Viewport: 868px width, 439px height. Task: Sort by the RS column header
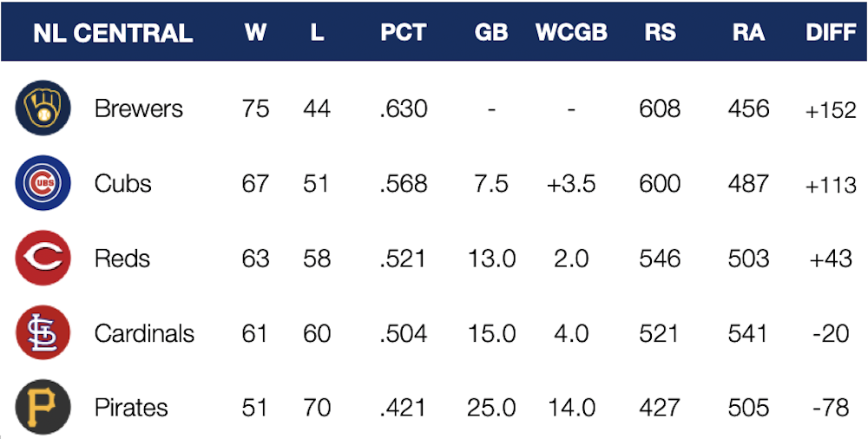660,33
